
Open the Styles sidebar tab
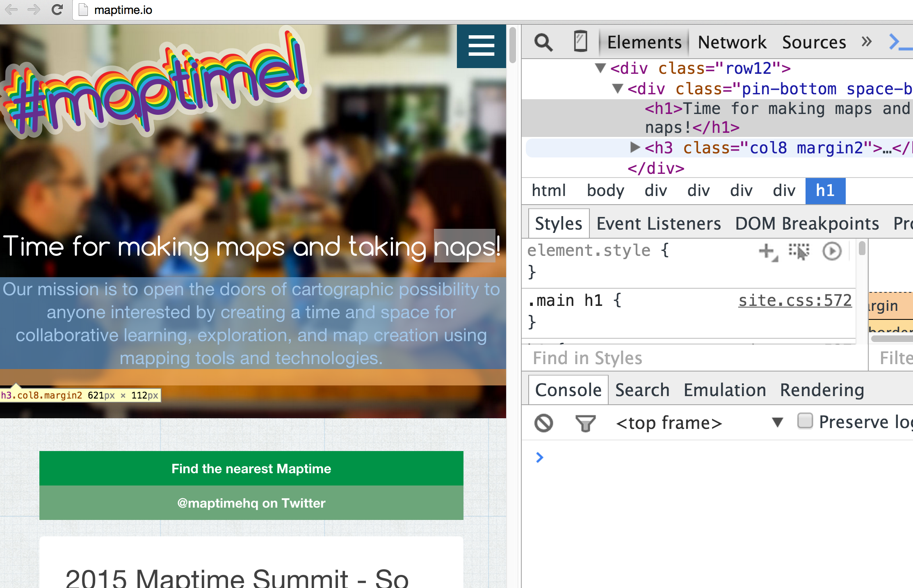559,223
